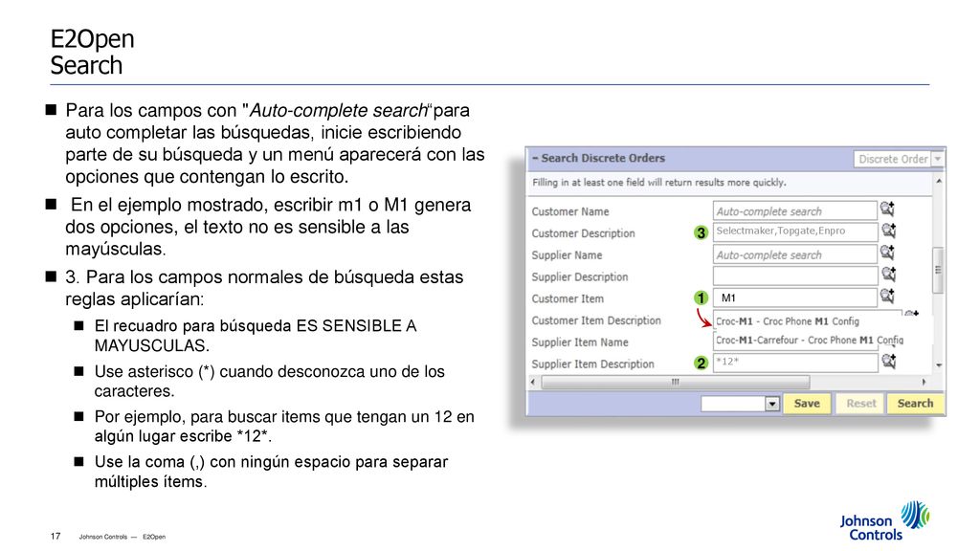The image size is (980, 551).
Task: Focus the Customer Name auto-complete field
Action: point(795,211)
